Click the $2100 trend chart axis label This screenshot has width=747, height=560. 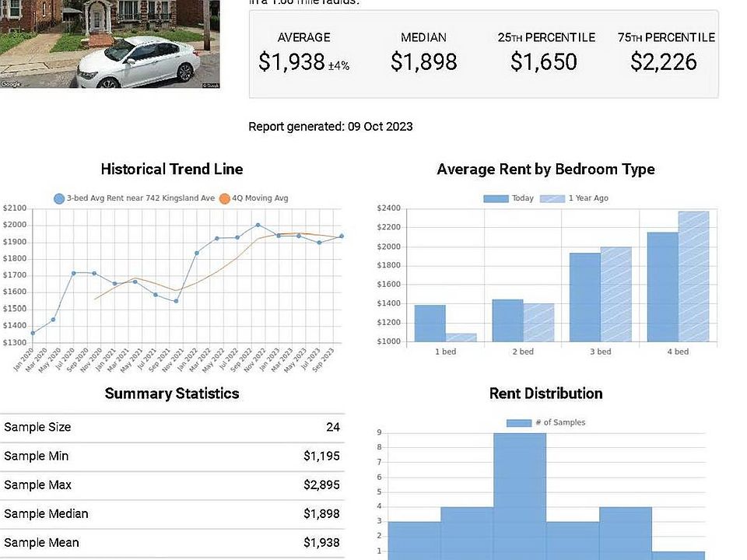click(x=15, y=208)
